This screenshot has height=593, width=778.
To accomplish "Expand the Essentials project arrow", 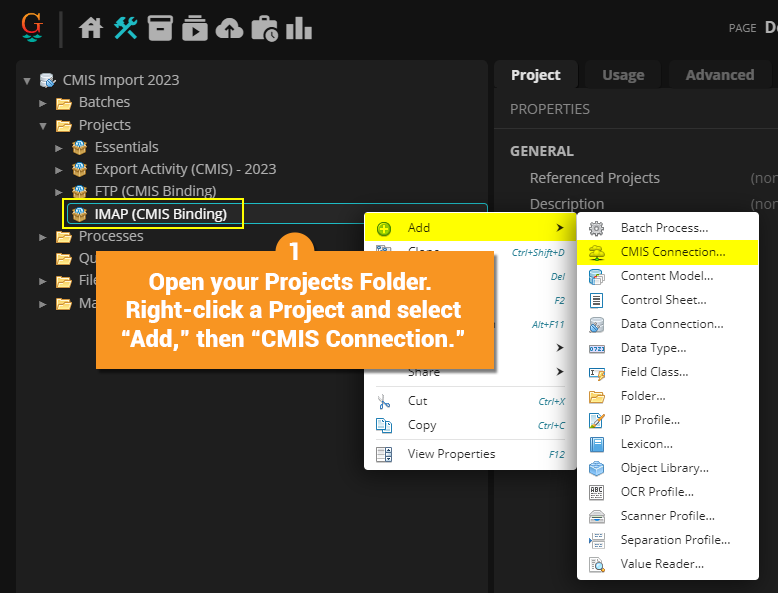I will pos(59,148).
